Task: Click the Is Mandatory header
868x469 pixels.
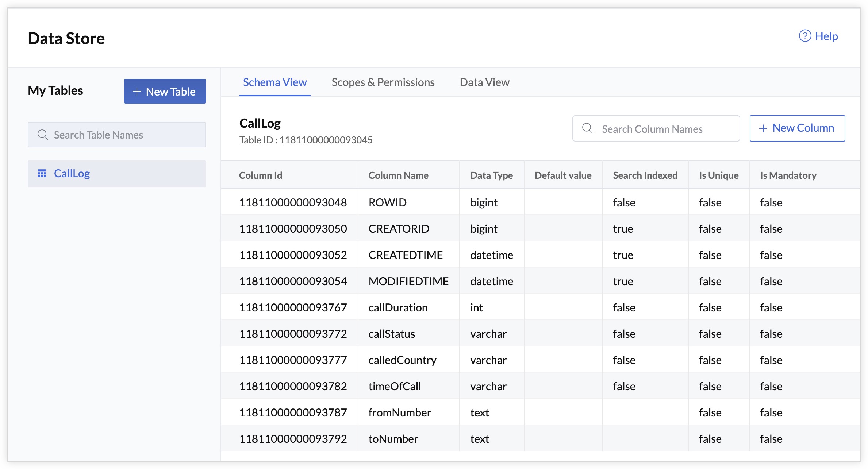Action: coord(788,175)
